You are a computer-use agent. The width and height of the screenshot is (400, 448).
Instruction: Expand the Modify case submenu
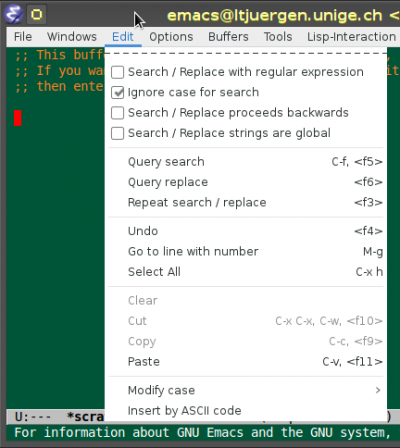pyautogui.click(x=246, y=390)
